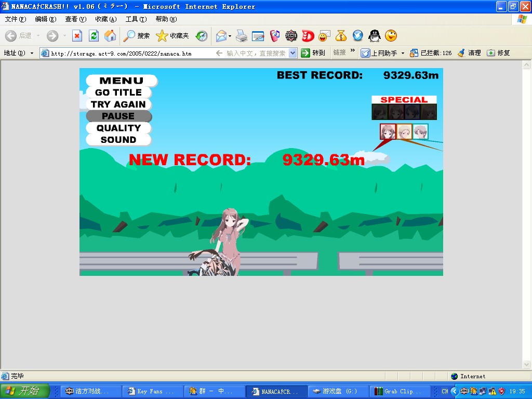532x399 pixels.
Task: Click the IE Back arrow button
Action: 11,36
